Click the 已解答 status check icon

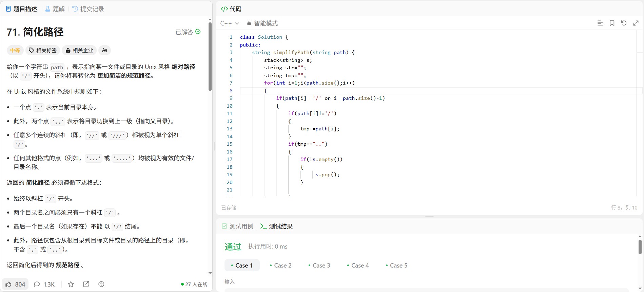198,32
